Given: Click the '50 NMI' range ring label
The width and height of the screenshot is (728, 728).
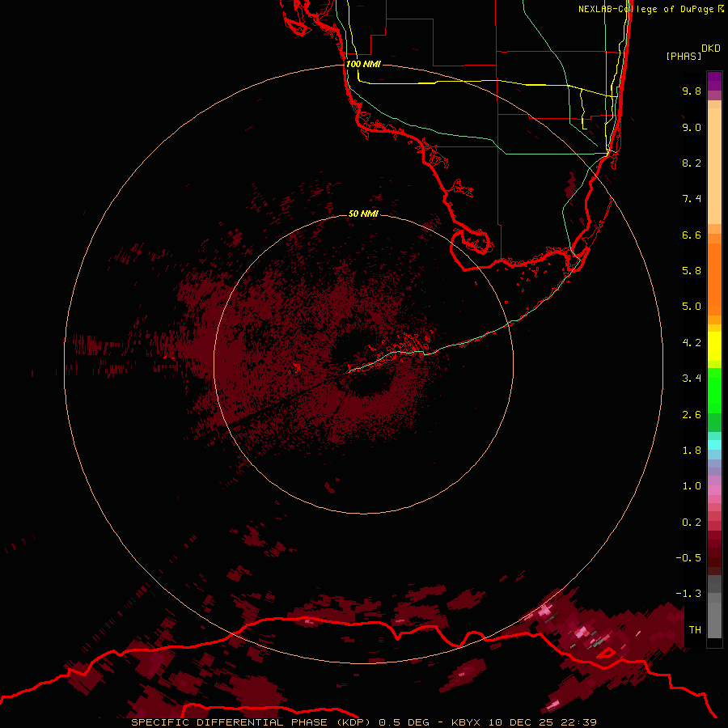Looking at the screenshot, I should [x=363, y=214].
